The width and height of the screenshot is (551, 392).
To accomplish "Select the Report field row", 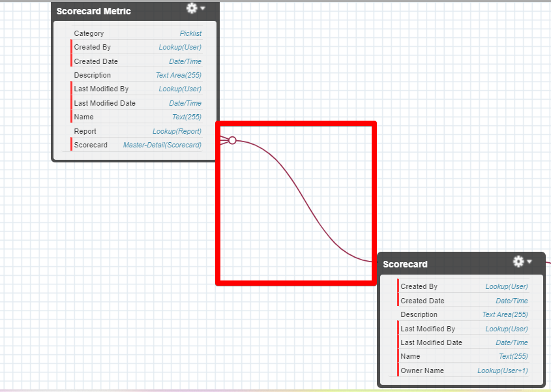I will [x=137, y=131].
